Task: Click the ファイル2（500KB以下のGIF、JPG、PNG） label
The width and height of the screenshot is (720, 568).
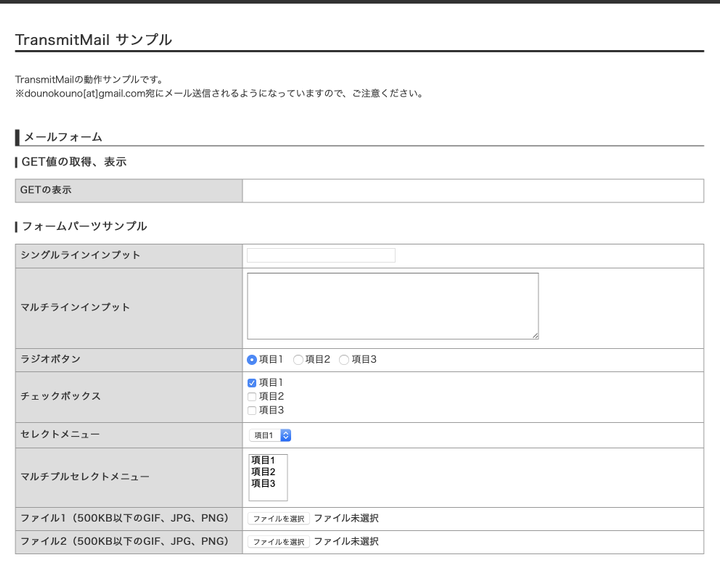Action: coord(124,542)
